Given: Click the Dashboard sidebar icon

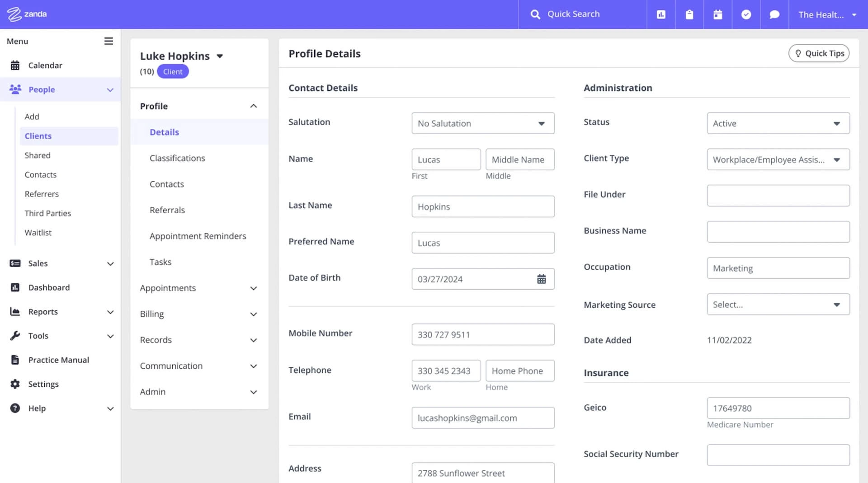Looking at the screenshot, I should coord(15,287).
